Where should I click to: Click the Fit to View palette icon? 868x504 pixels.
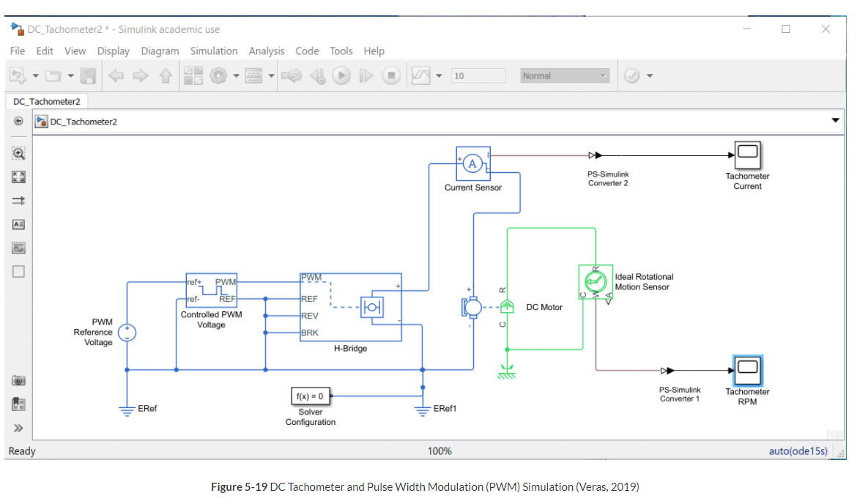[18, 177]
